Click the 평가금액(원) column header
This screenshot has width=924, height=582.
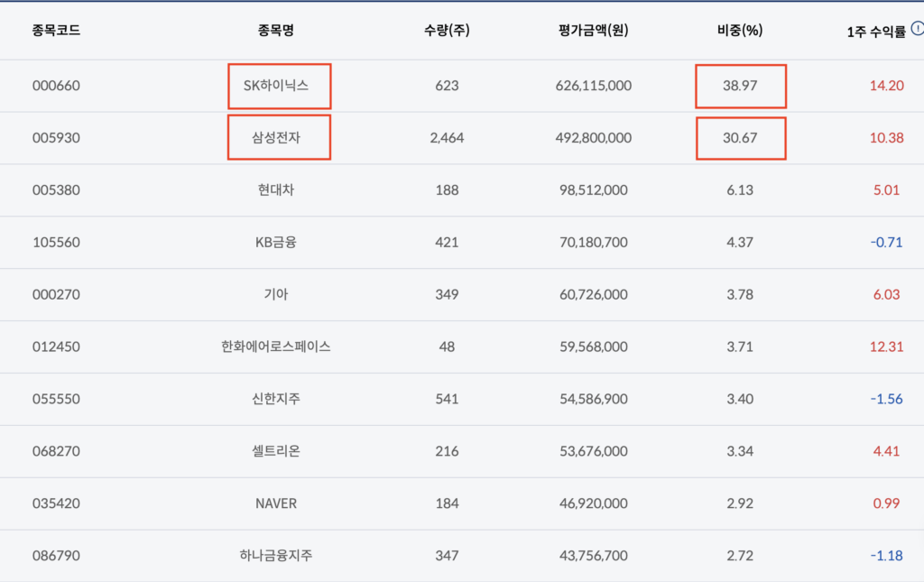click(594, 30)
